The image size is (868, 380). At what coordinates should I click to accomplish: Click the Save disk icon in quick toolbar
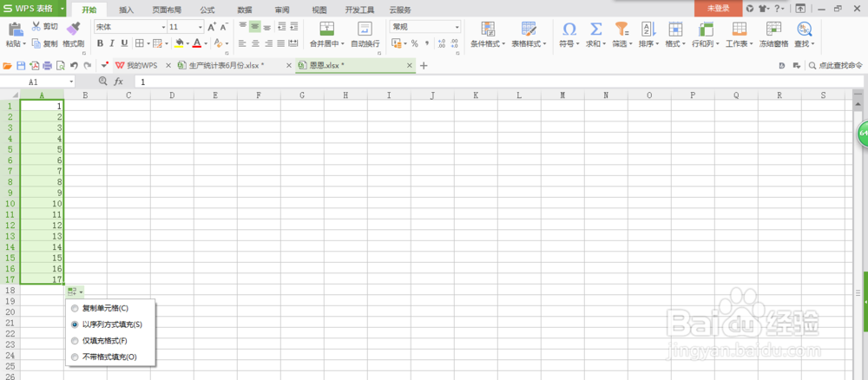tap(21, 66)
